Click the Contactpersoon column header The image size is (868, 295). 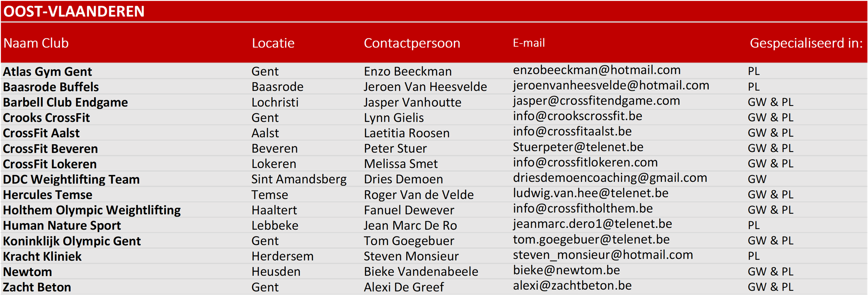(412, 43)
